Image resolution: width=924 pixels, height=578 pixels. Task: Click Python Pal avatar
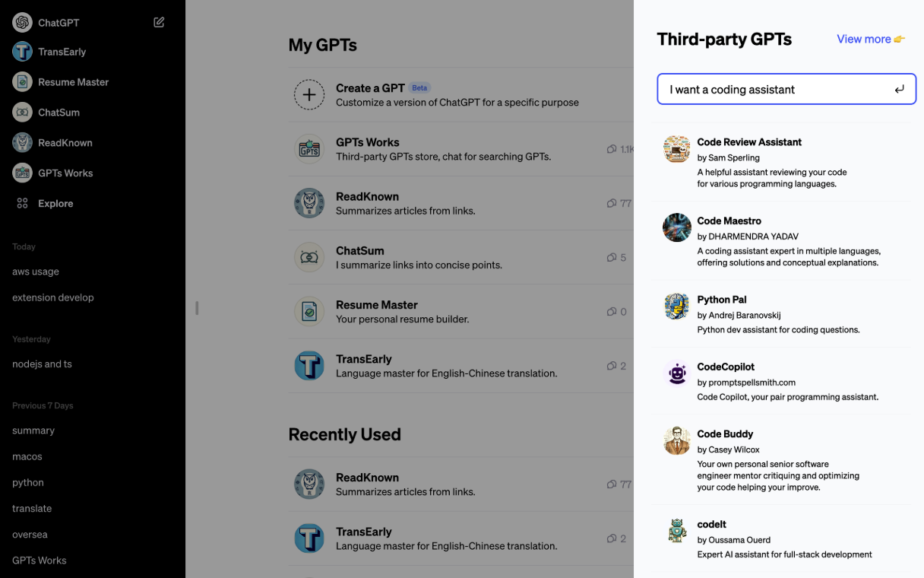click(676, 306)
